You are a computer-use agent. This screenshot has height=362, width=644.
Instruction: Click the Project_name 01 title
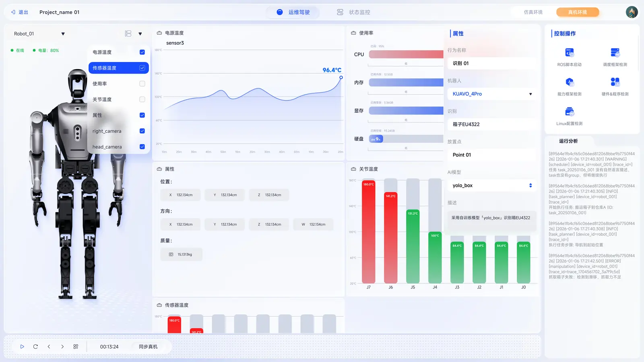(x=60, y=12)
